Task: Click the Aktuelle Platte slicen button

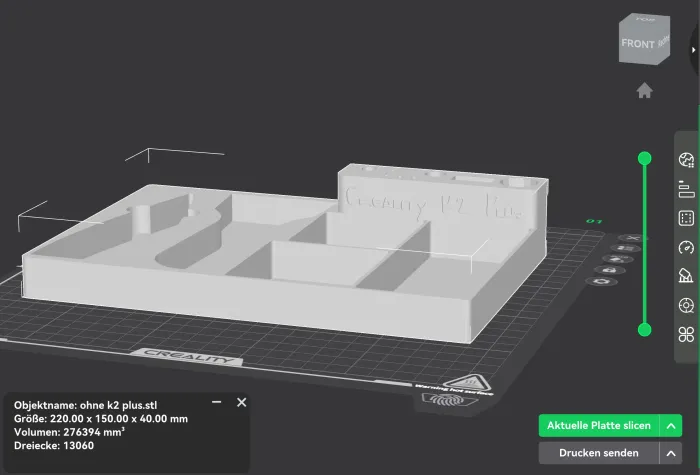Action: click(x=599, y=425)
